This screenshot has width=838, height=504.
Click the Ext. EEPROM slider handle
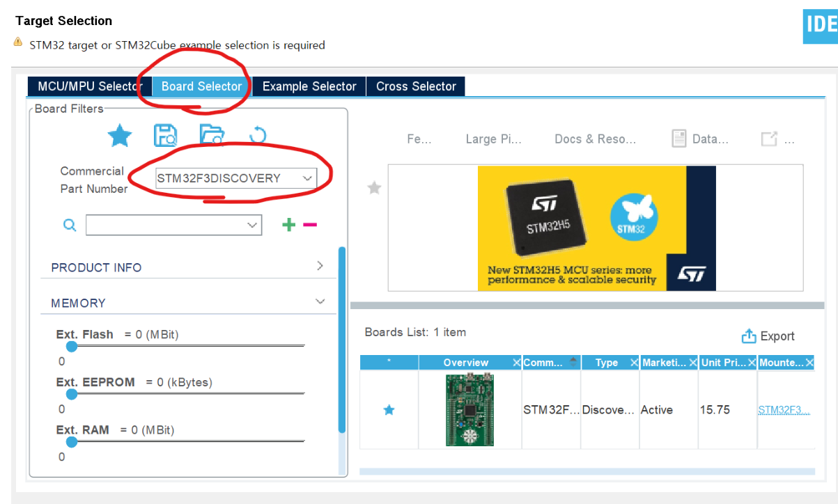tap(71, 394)
